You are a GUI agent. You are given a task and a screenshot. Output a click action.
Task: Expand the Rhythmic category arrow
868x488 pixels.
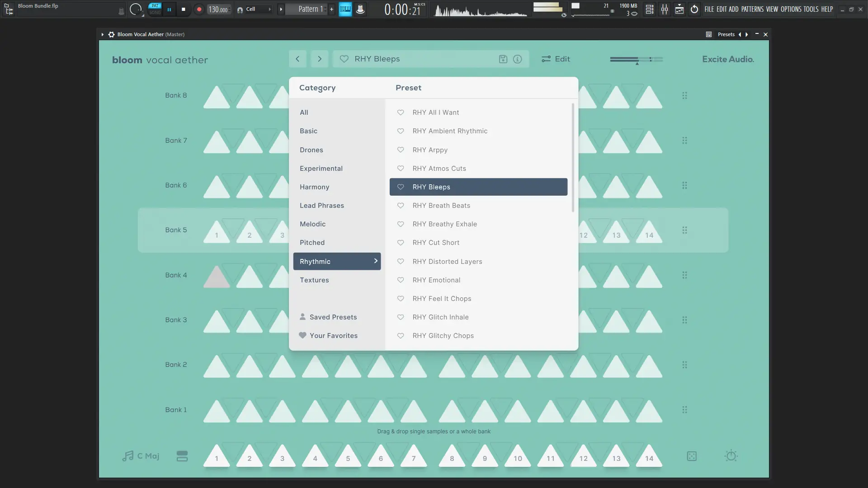(x=375, y=261)
